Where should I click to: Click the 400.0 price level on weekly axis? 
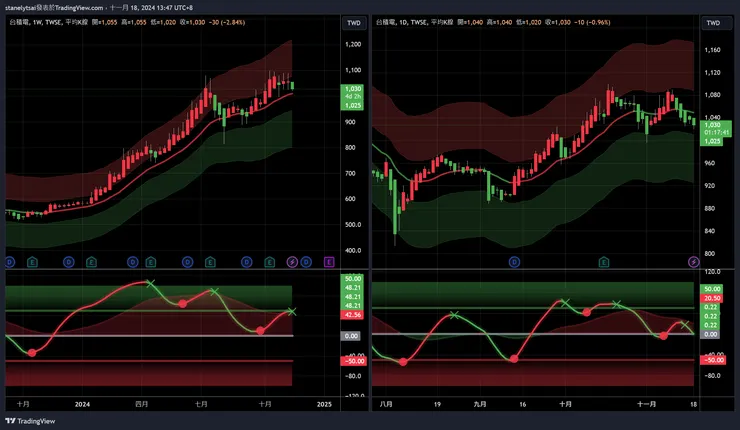click(x=353, y=250)
